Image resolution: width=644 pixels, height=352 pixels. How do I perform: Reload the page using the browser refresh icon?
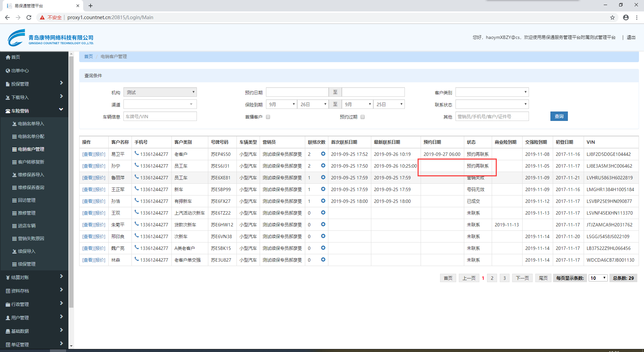(29, 17)
